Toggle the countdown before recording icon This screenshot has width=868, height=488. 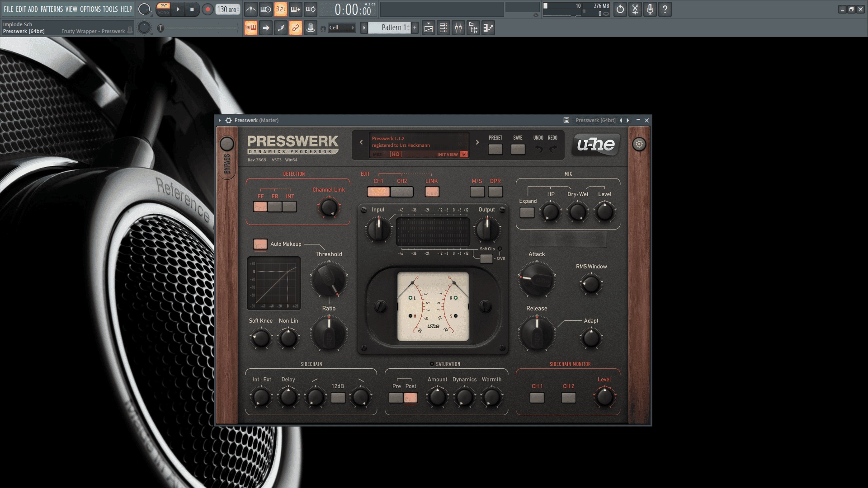coord(281,9)
